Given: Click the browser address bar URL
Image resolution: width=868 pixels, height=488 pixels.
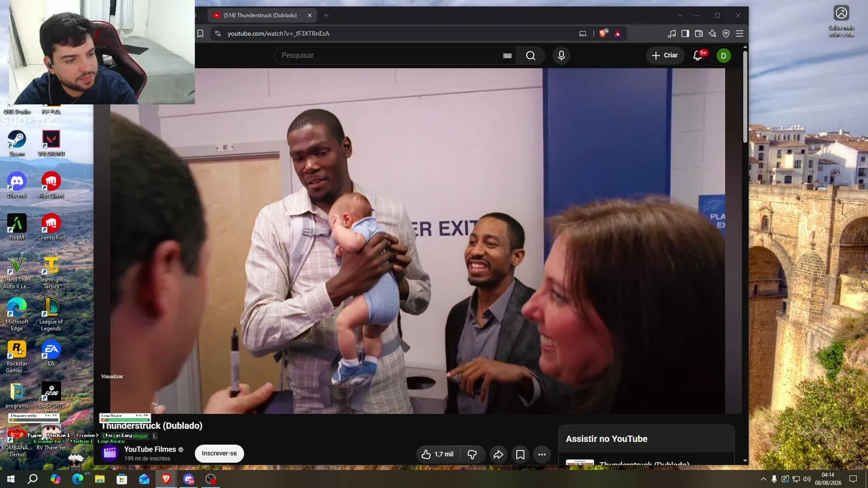Looking at the screenshot, I should tap(278, 33).
